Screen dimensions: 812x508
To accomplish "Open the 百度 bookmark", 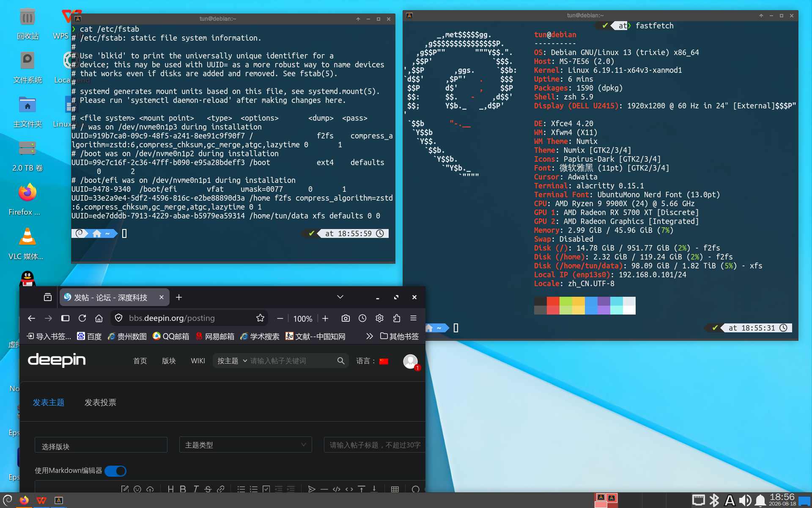I will tap(89, 336).
